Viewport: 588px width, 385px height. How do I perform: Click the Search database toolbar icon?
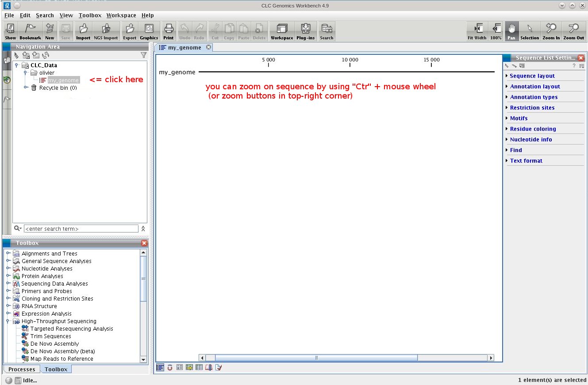coord(327,31)
